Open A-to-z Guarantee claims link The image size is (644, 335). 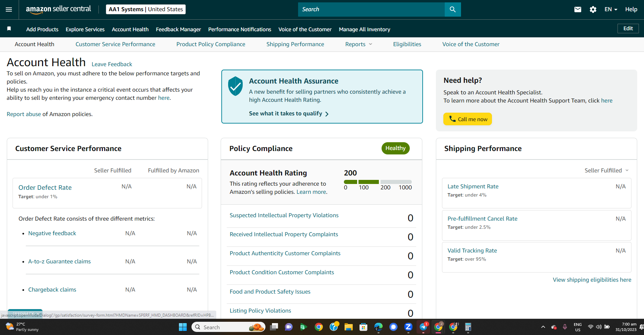(59, 261)
